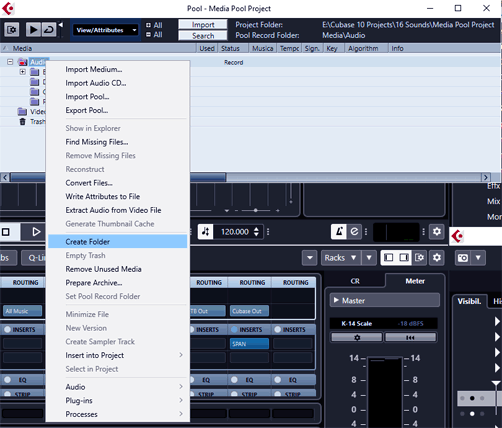Click the meter reset button
Screen dimensions: 502x428
[x=410, y=337]
